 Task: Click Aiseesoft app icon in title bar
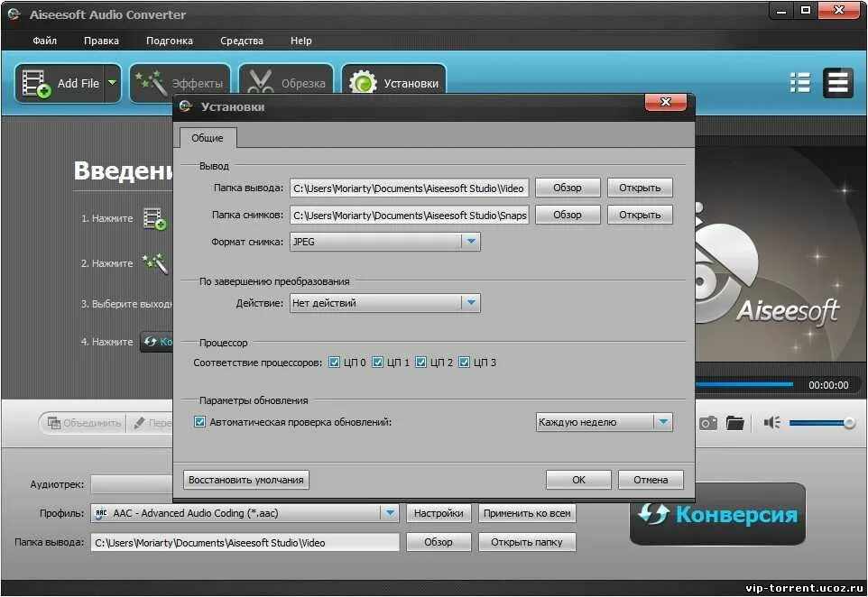[x=14, y=15]
